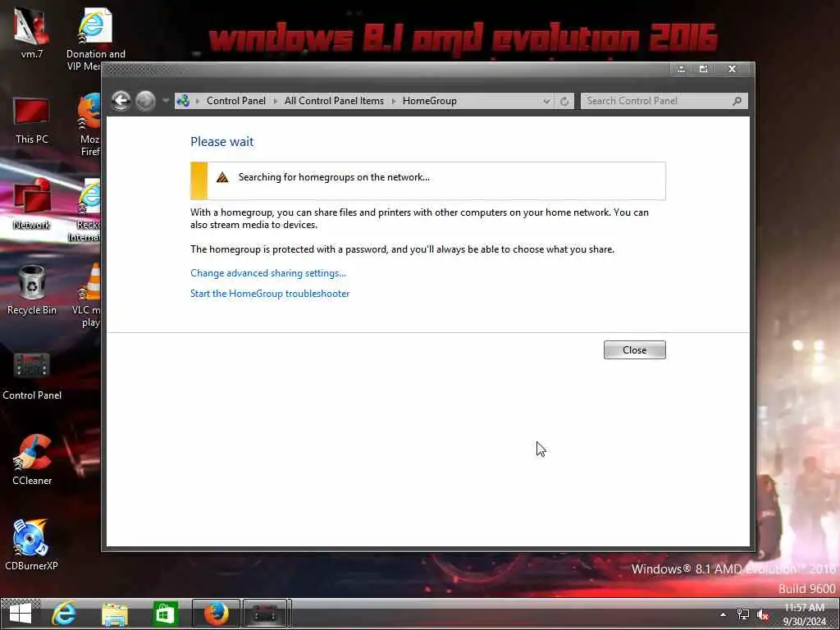
Task: Select VLC media player desktop icon
Action: pos(87,294)
